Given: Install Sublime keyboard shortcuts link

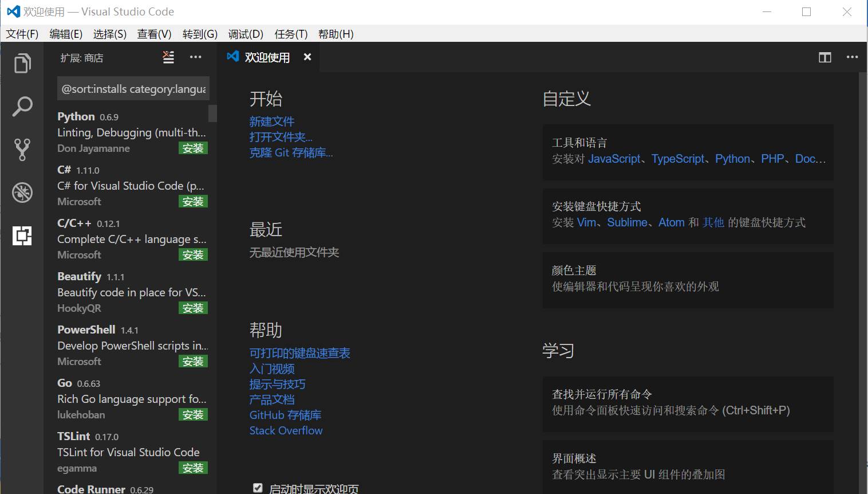Looking at the screenshot, I should [628, 222].
